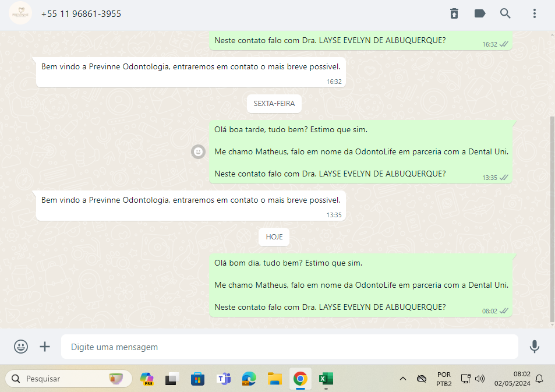Click the read ticks on 16:32 outgoing message
Image resolution: width=555 pixels, height=392 pixels.
(504, 44)
